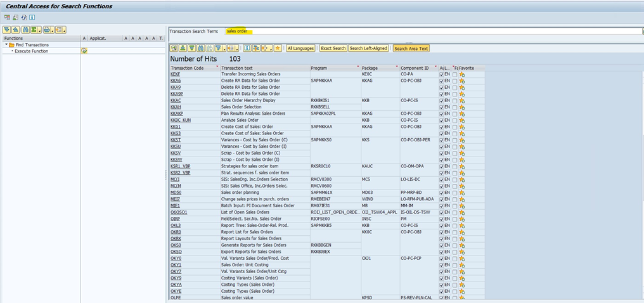Click the star favorites icon in results toolbar

point(276,48)
